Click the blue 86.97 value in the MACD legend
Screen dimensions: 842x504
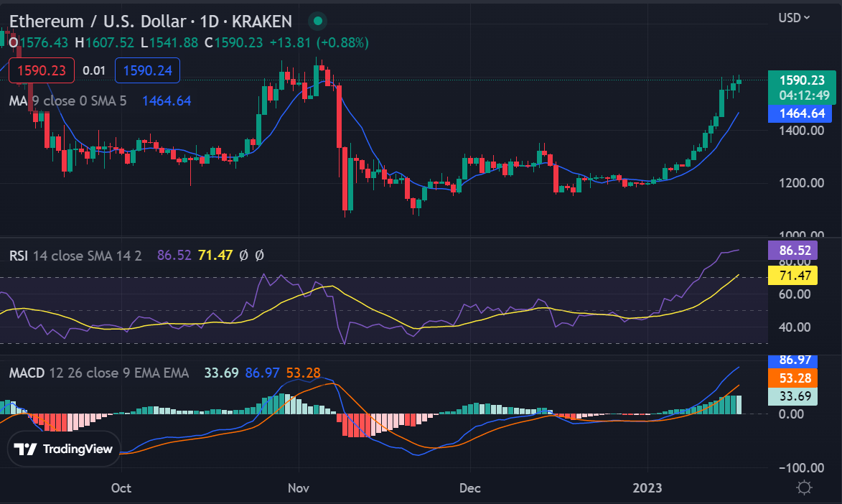[x=262, y=373]
